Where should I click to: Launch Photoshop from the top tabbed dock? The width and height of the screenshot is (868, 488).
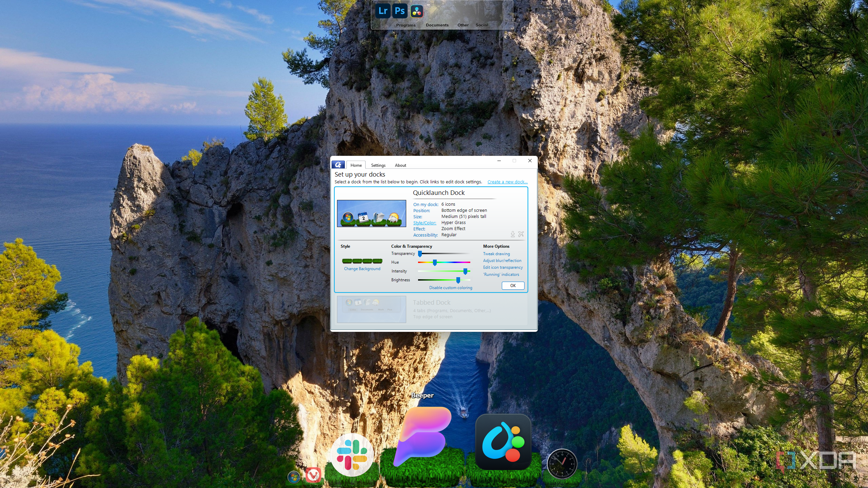click(x=400, y=11)
